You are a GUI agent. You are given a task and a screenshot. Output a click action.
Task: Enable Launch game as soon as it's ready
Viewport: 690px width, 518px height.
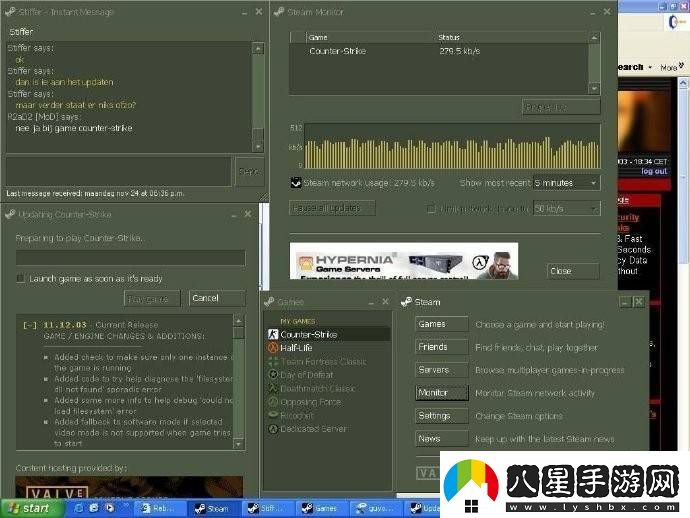point(20,279)
